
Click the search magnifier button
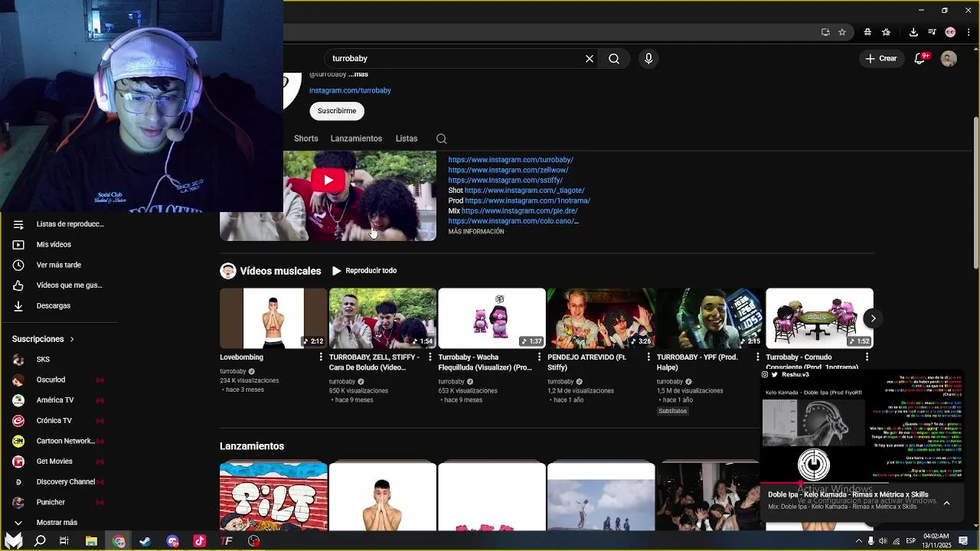614,58
